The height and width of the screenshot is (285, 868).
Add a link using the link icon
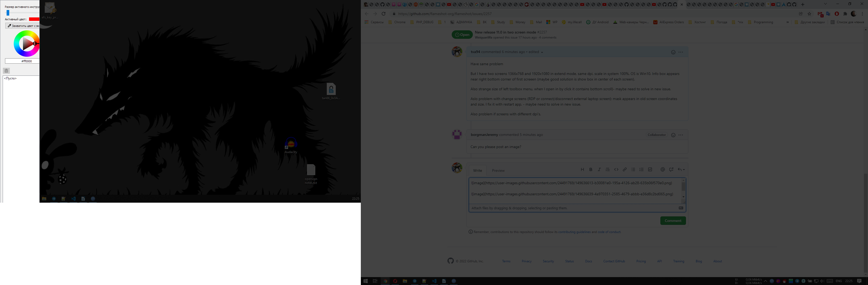click(x=624, y=170)
